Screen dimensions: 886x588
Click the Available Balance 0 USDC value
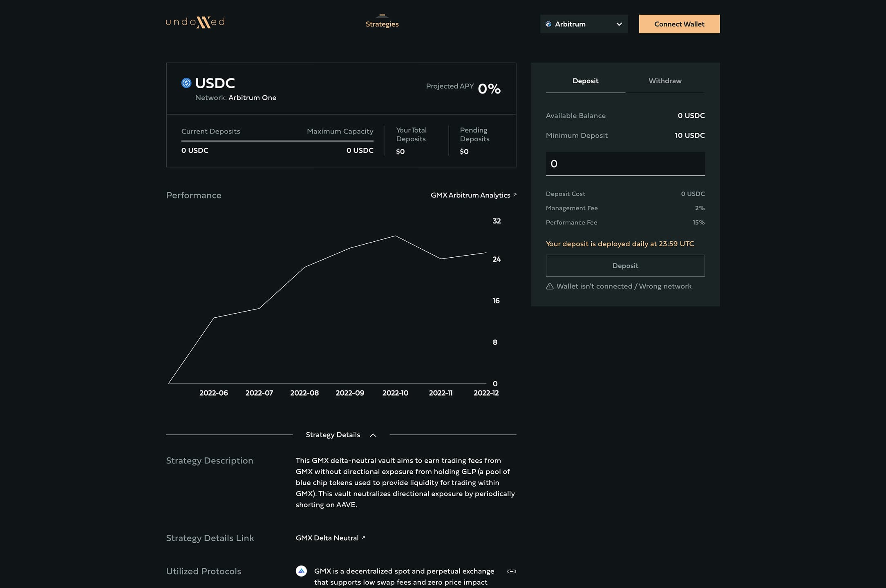(x=691, y=116)
